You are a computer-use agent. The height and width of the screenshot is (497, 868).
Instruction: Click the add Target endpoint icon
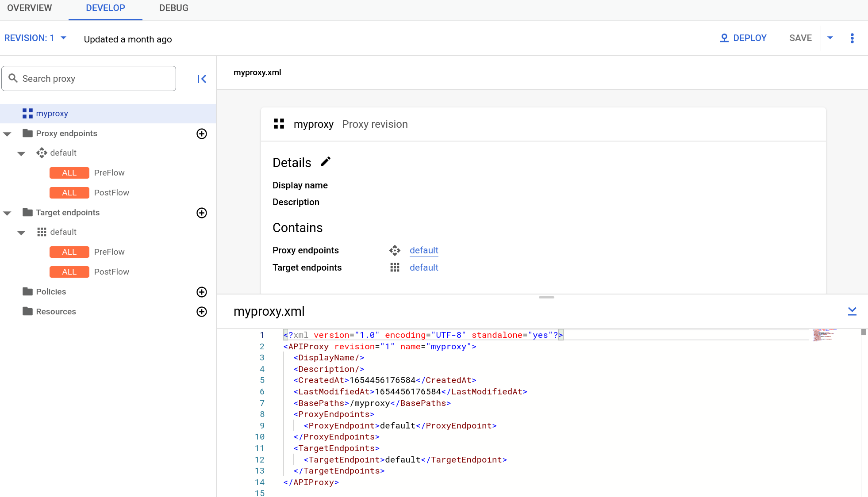click(x=202, y=212)
